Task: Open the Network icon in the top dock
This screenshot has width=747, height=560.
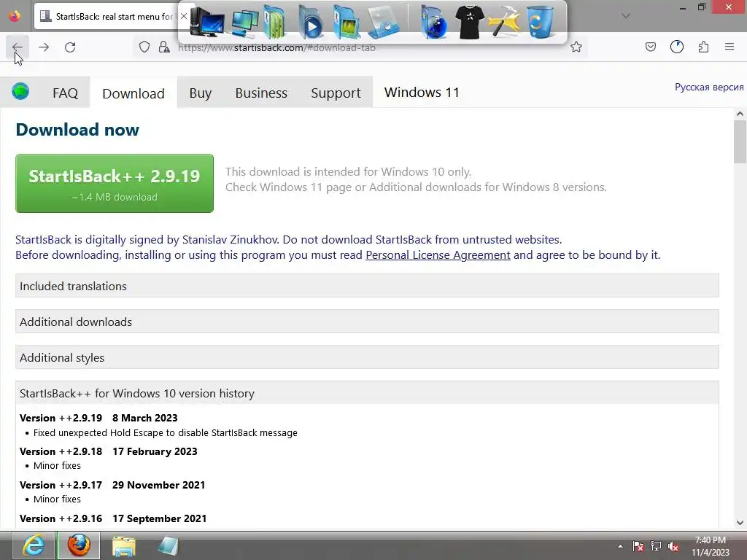Action: 244,23
